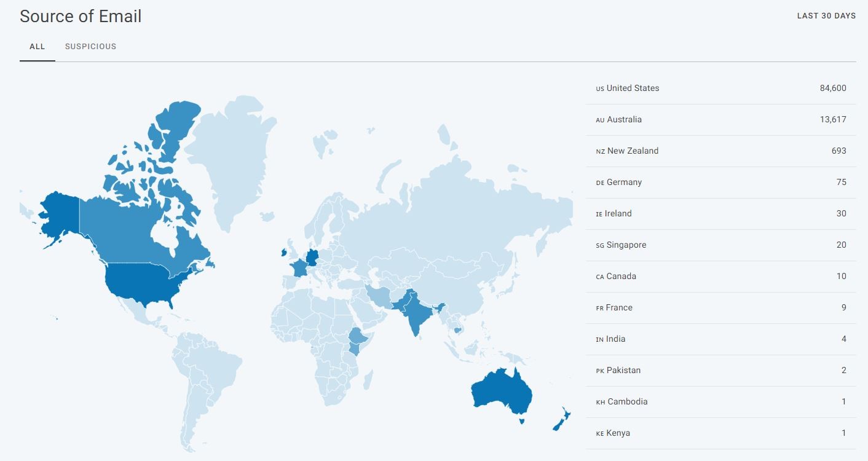Click the Last 30 Days label
The width and height of the screenshot is (868, 461).
tap(826, 16)
